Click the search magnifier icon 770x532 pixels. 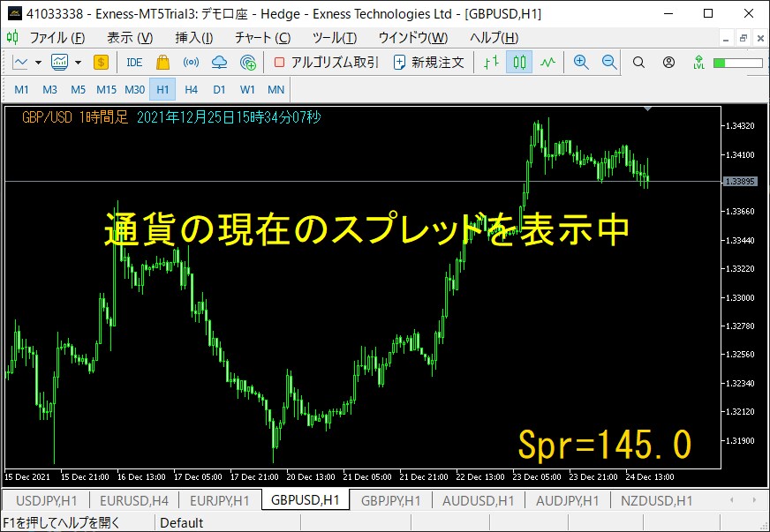click(x=638, y=63)
